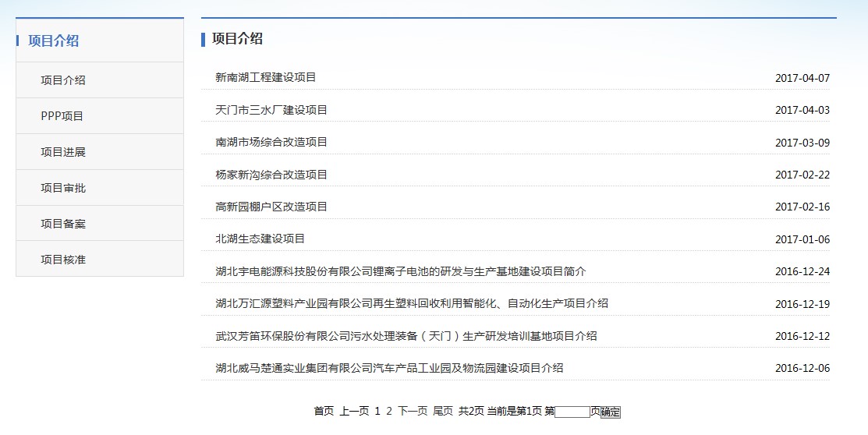Open 项目介绍 in the left sidebar
The image size is (868, 435).
(63, 80)
